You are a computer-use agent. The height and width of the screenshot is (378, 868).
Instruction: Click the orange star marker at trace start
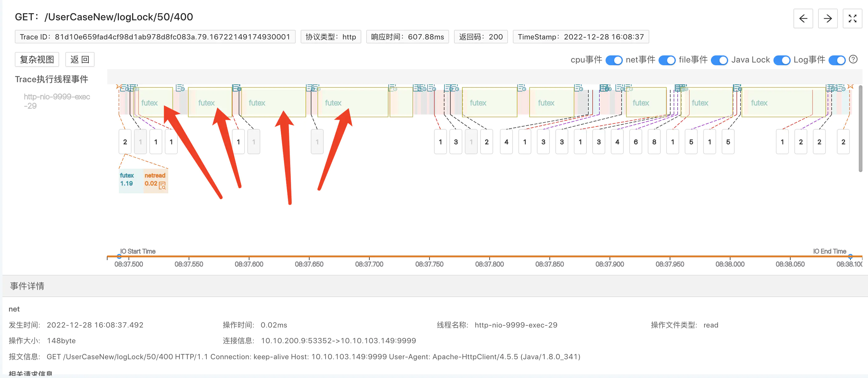click(x=119, y=87)
